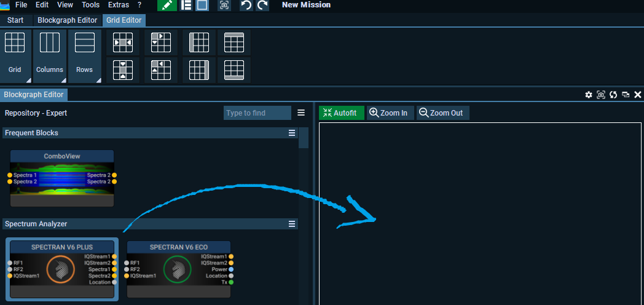Click the repository list scrollbar
Image resolution: width=644 pixels, height=305 pixels.
click(304, 137)
